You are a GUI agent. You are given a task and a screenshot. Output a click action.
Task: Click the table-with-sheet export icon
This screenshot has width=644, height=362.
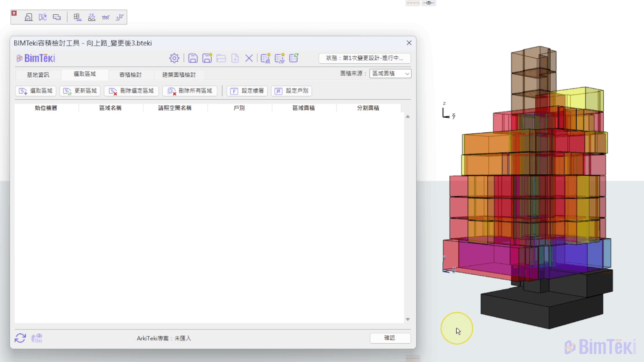click(279, 58)
